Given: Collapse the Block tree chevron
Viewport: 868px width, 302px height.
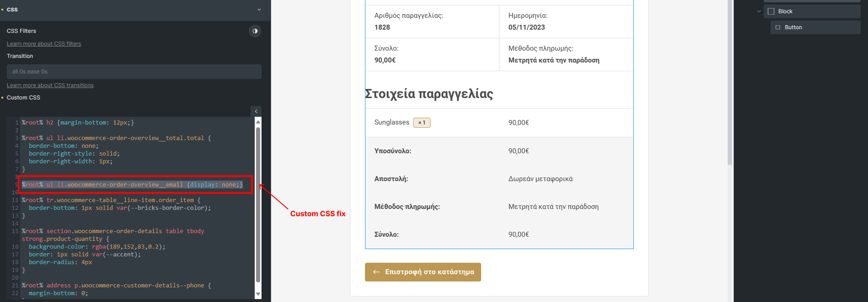Looking at the screenshot, I should (759, 11).
